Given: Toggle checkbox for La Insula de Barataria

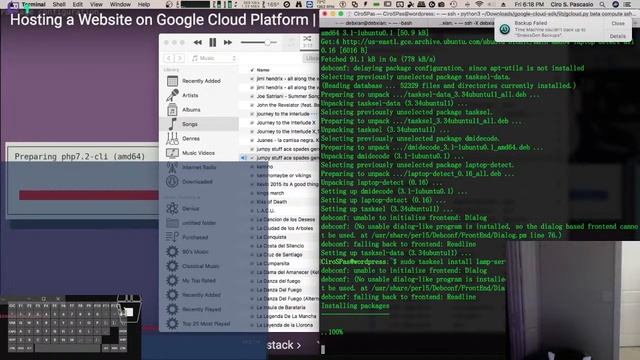Looking at the screenshot, I should coord(252,307).
